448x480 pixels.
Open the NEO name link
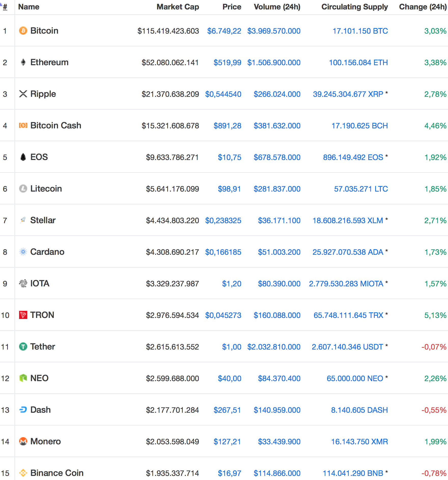point(39,378)
